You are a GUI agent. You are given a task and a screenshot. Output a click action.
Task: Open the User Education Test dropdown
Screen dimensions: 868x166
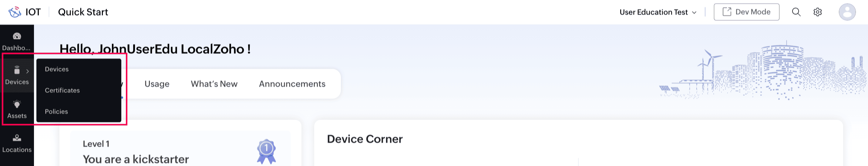pyautogui.click(x=658, y=12)
